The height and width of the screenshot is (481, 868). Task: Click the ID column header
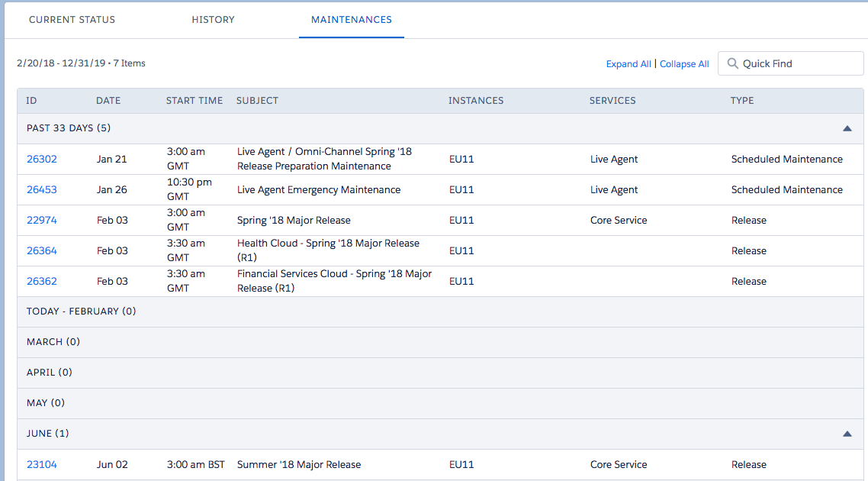[x=31, y=100]
